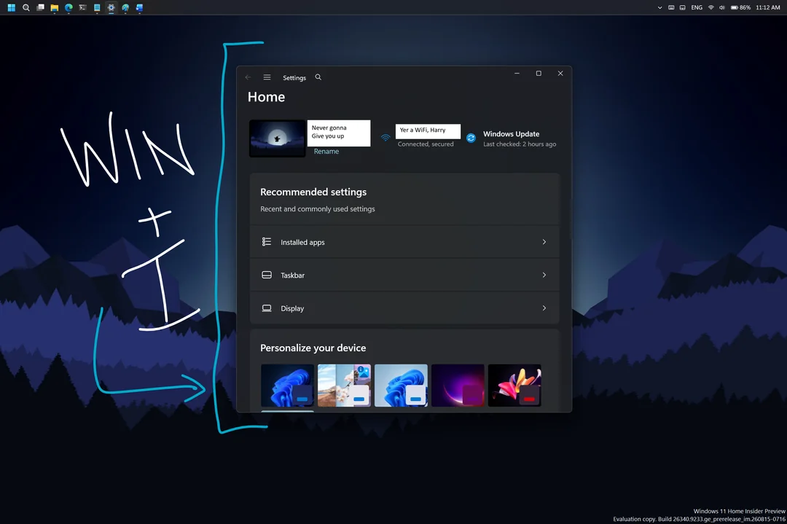Click the touch keyboard tray icon
Screen dimensions: 787x524
pyautogui.click(x=671, y=8)
